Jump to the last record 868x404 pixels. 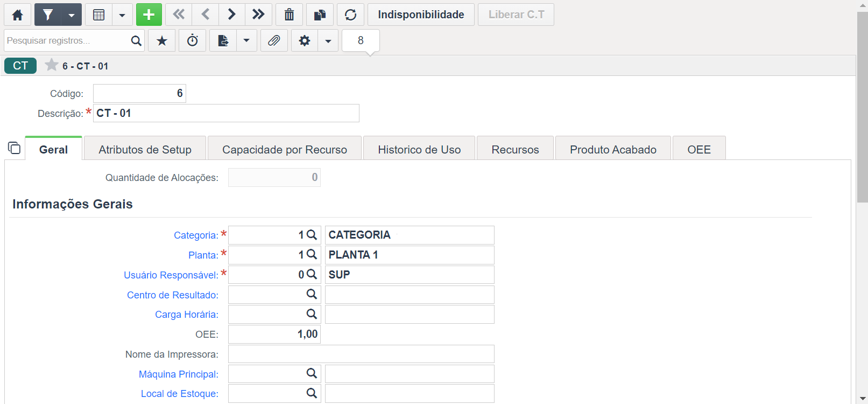point(258,15)
